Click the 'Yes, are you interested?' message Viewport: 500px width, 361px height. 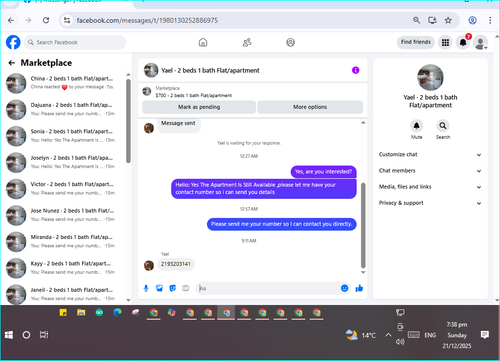(323, 172)
